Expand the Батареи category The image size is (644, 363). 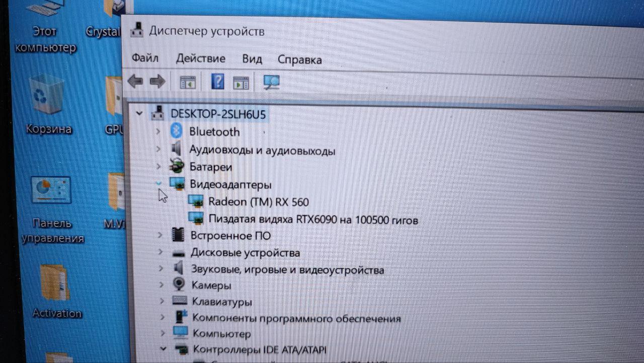pos(159,166)
